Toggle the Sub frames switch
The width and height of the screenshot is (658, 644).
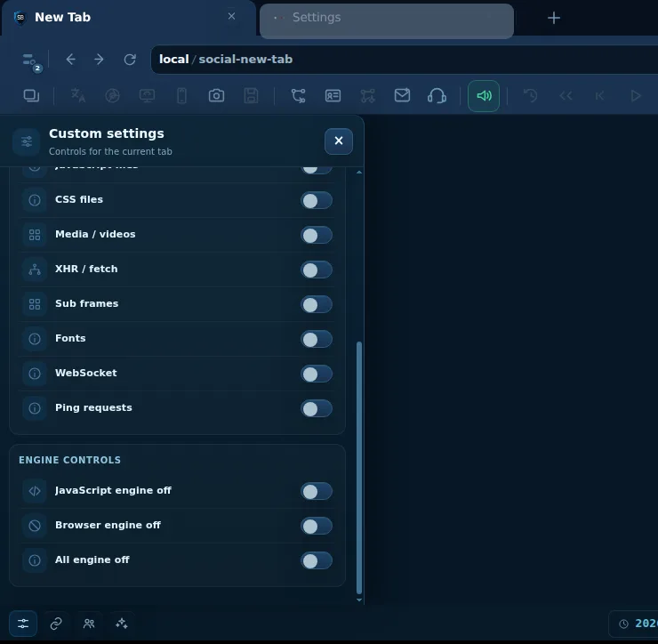(x=317, y=304)
